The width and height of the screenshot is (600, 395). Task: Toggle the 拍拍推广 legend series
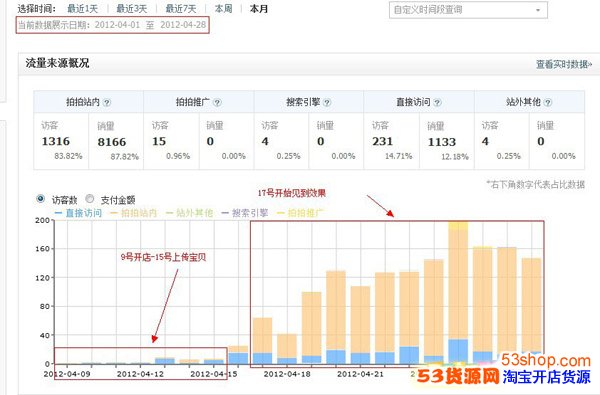pos(300,213)
